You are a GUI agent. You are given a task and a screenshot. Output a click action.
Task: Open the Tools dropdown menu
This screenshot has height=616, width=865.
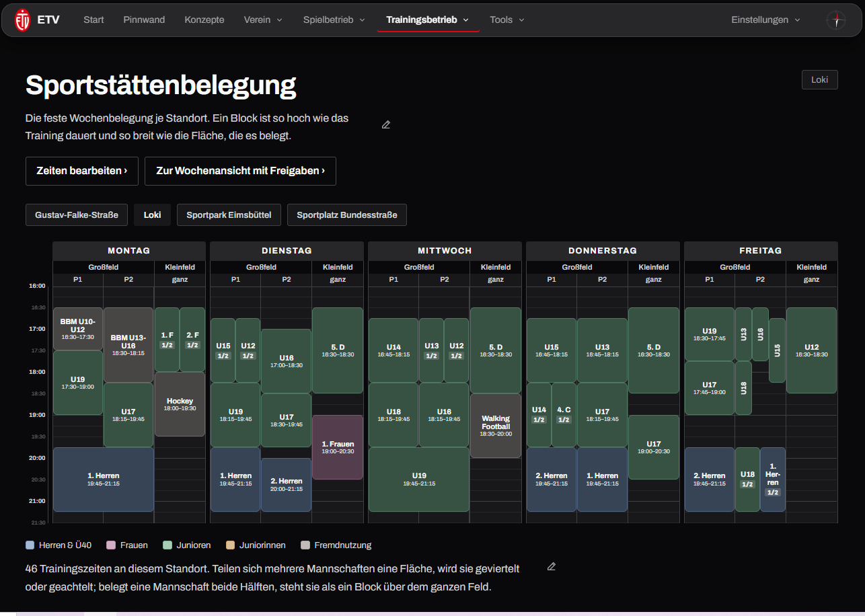tap(507, 20)
